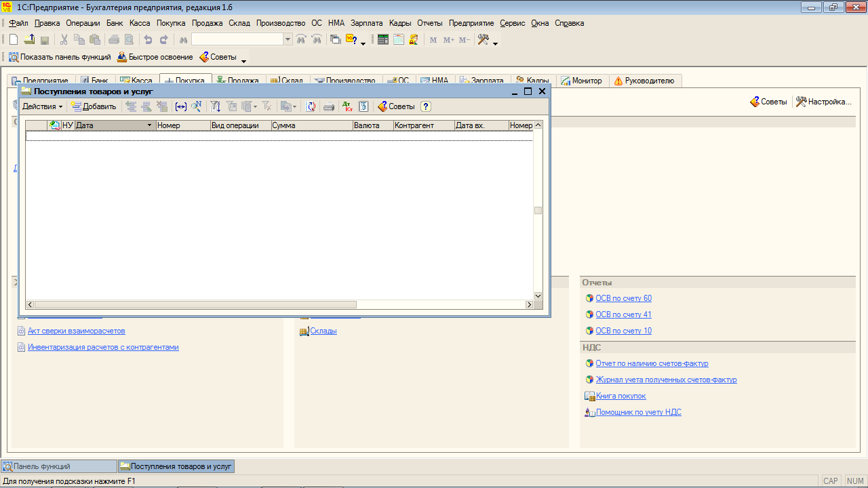Open the Операции menu

(x=83, y=23)
